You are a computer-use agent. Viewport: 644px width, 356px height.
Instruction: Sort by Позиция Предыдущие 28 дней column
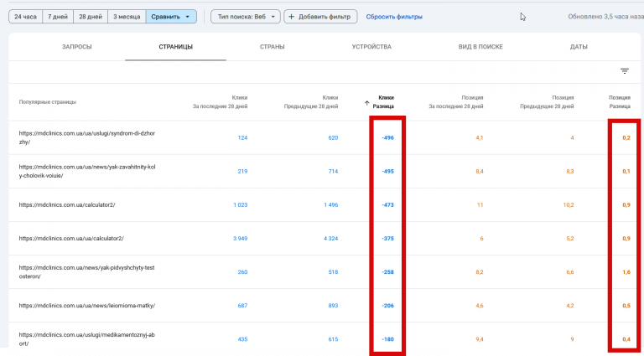pos(547,102)
